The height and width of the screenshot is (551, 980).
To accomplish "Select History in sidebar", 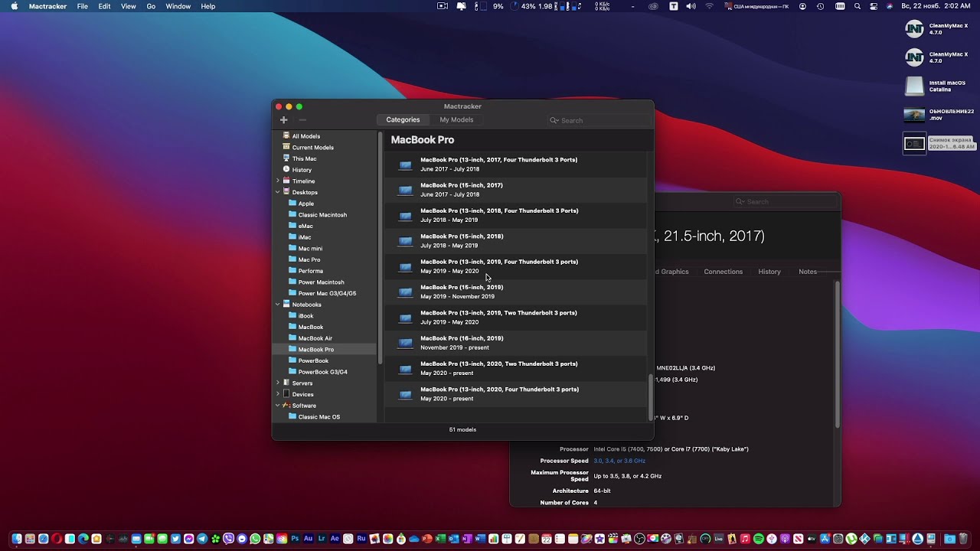I will coord(325,170).
